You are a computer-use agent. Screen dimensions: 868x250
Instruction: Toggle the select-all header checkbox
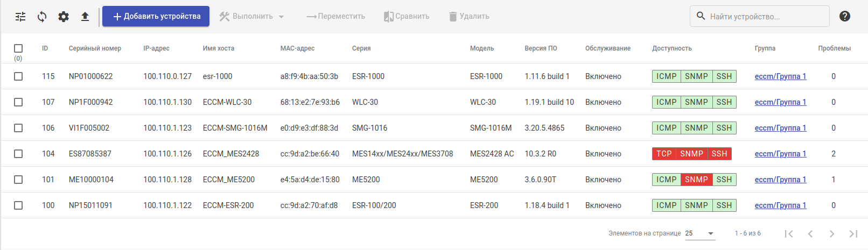(18, 48)
